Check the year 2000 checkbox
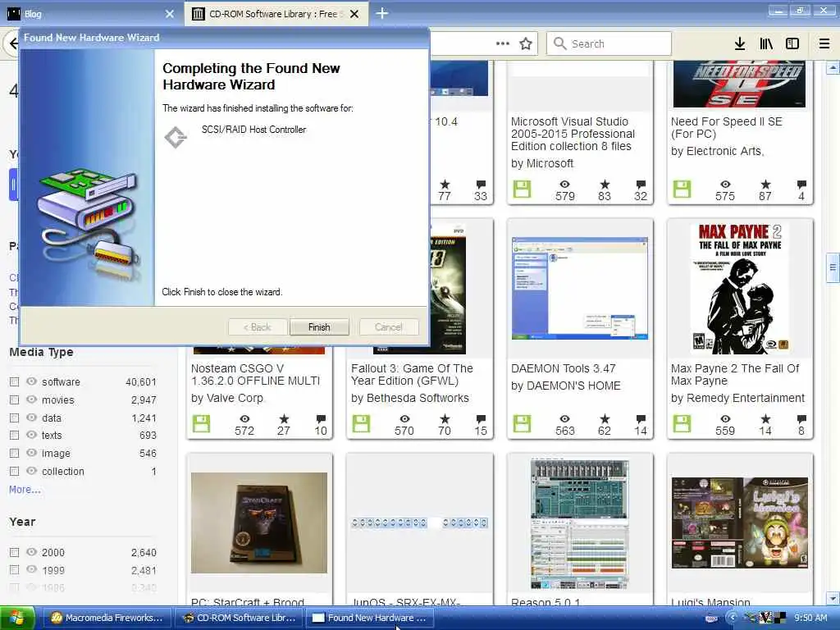 click(15, 552)
